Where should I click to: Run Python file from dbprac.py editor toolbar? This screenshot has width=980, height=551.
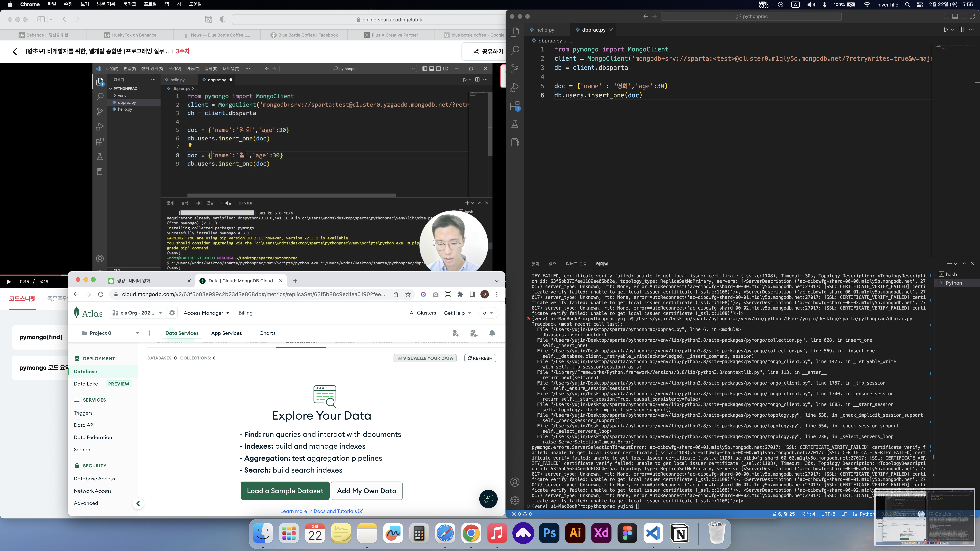(x=946, y=30)
